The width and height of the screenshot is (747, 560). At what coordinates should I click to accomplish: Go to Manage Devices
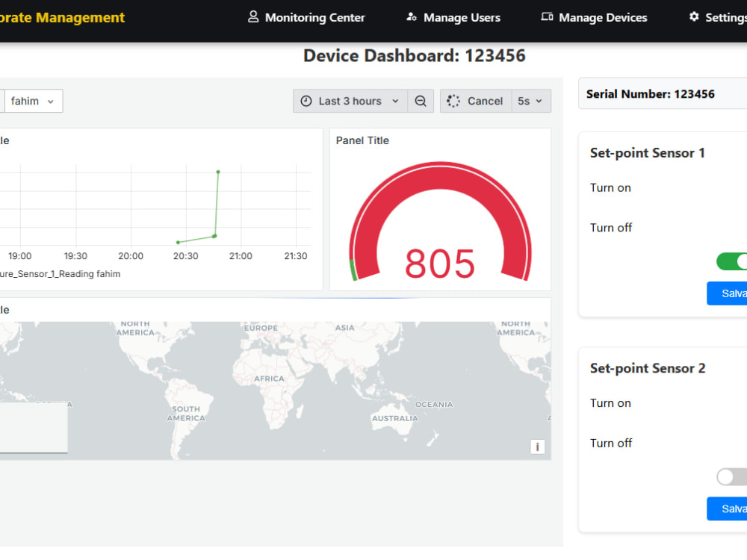coord(594,18)
